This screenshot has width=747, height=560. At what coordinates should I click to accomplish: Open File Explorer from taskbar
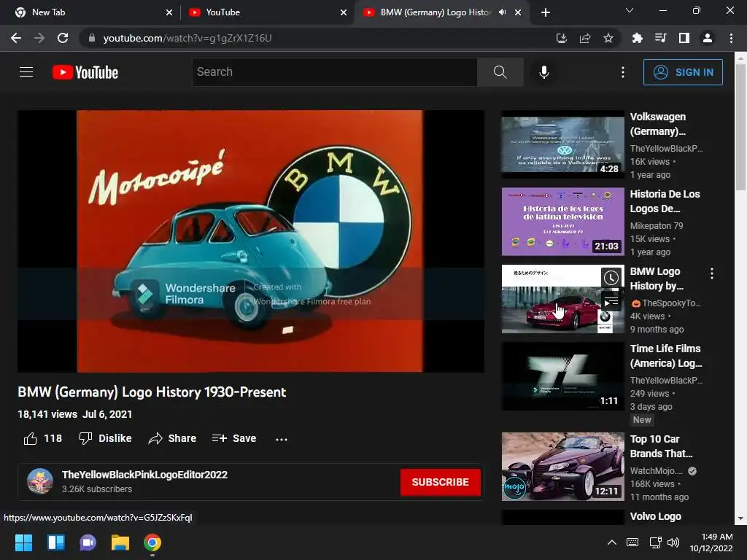(x=120, y=542)
